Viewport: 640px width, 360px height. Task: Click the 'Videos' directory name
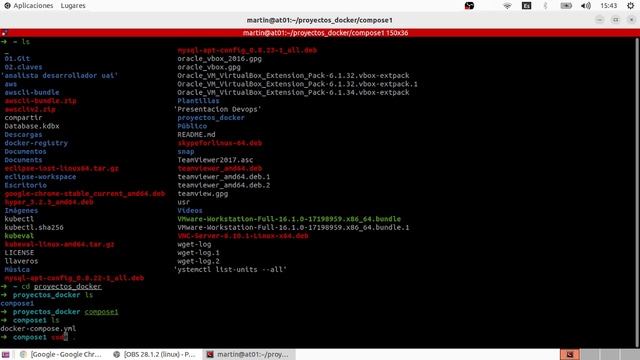tap(190, 211)
